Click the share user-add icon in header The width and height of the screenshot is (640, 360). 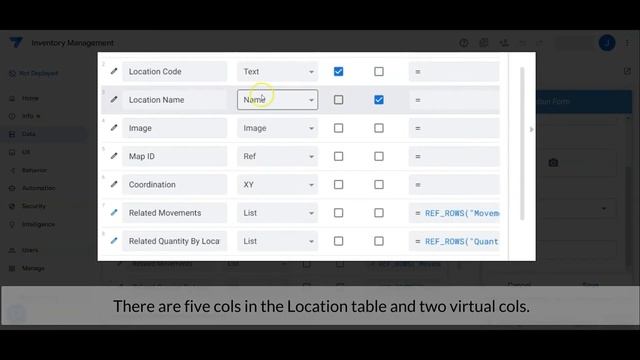pyautogui.click(x=504, y=43)
